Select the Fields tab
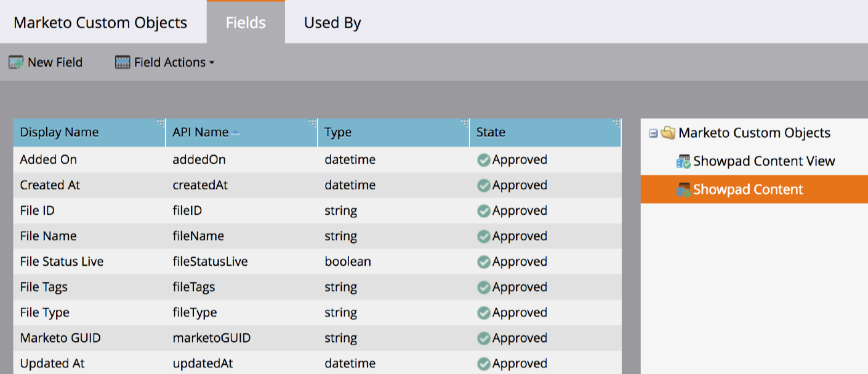This screenshot has width=868, height=374. tap(246, 22)
